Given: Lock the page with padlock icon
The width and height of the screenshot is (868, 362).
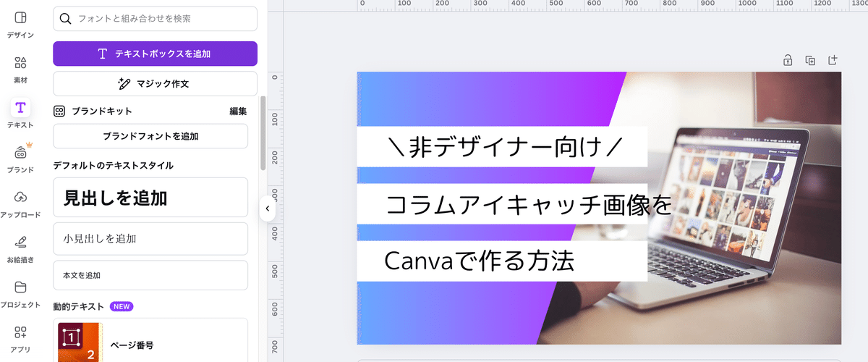Looking at the screenshot, I should [x=788, y=60].
